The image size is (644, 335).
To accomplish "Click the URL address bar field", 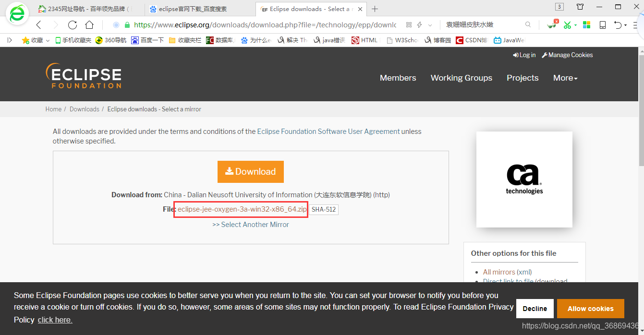I will [x=264, y=25].
